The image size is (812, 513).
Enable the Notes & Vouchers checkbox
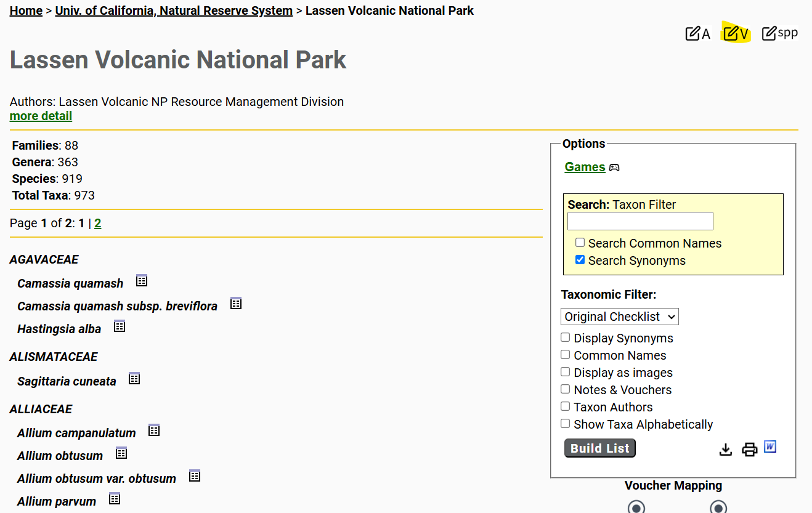[565, 389]
